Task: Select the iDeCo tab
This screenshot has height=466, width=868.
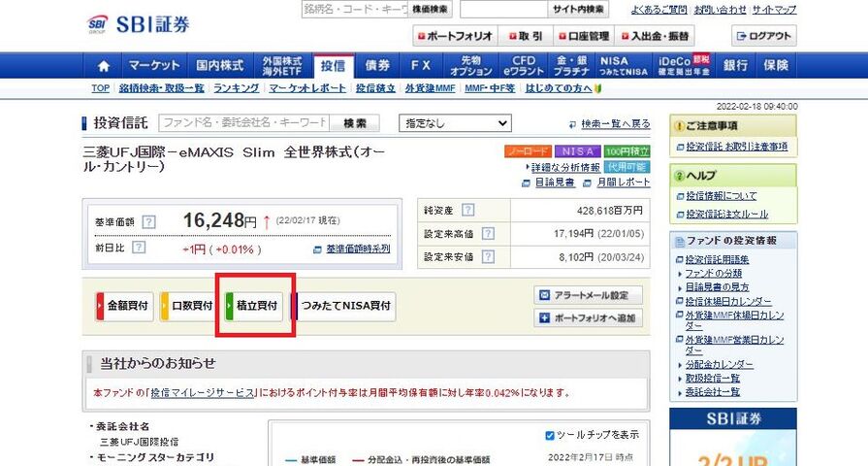Action: click(x=684, y=65)
